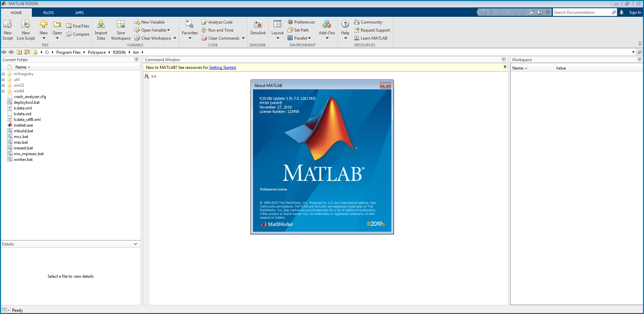This screenshot has width=644, height=314.
Task: Expand the Clear Commands dropdown arrow
Action: (243, 38)
